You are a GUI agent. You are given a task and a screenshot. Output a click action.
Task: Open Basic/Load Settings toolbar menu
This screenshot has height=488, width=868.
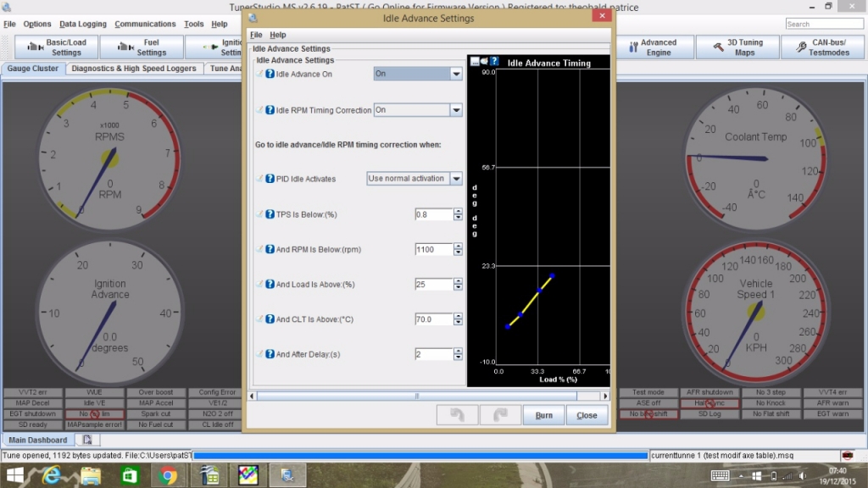tap(57, 47)
